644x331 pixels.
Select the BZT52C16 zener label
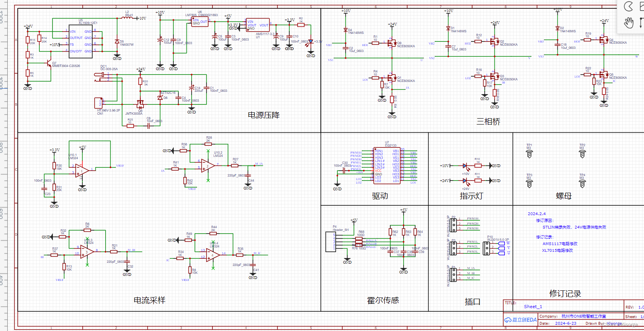[x=168, y=93]
